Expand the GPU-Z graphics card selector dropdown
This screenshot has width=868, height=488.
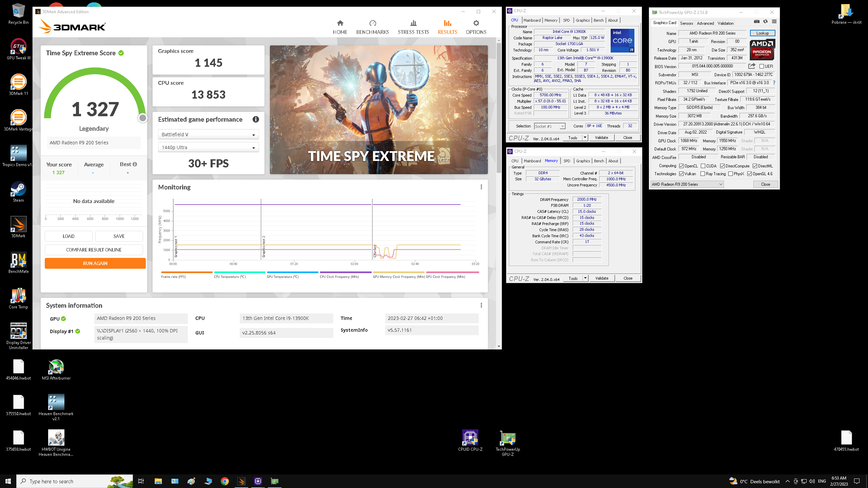tap(687, 184)
